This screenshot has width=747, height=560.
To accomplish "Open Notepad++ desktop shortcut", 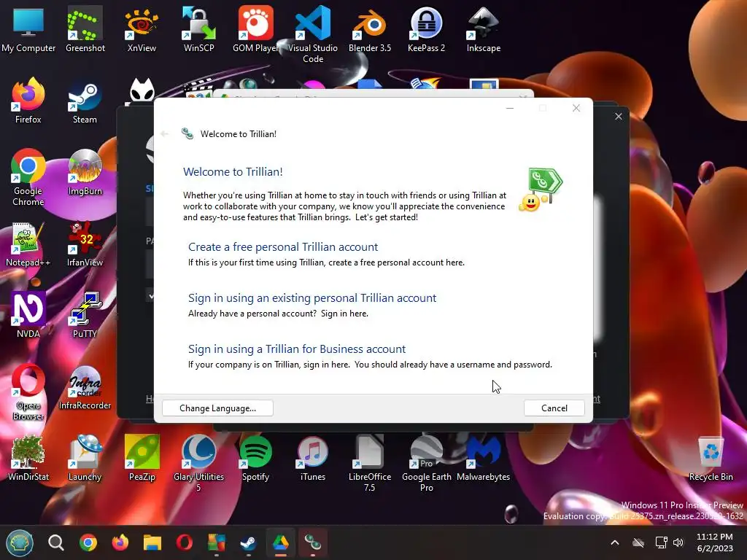I will [28, 244].
